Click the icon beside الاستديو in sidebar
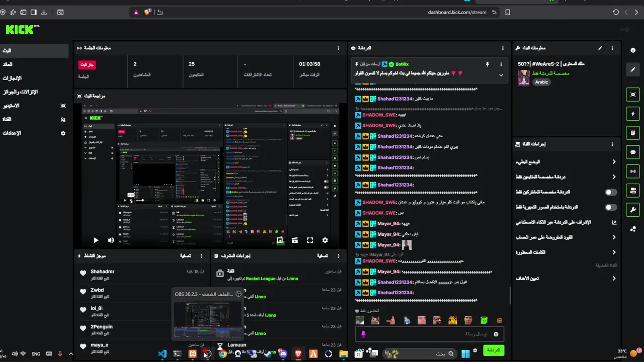This screenshot has height=362, width=644. coord(63,106)
